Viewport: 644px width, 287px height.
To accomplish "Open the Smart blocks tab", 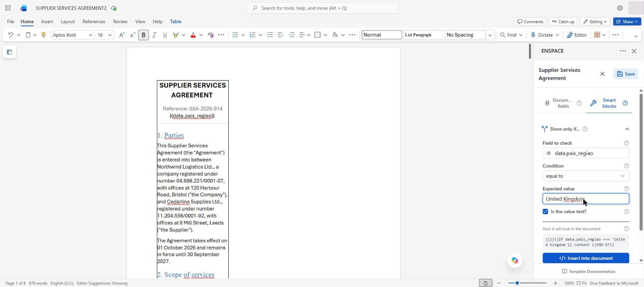I will click(609, 103).
